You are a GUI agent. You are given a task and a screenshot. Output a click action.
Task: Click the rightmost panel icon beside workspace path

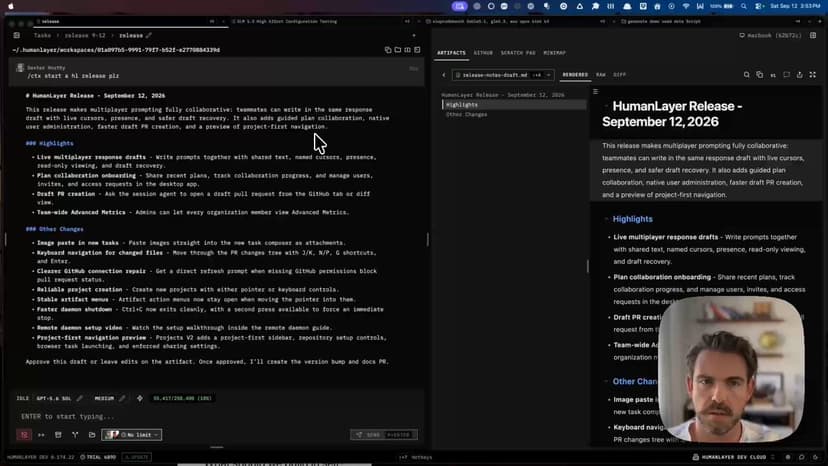pos(417,50)
